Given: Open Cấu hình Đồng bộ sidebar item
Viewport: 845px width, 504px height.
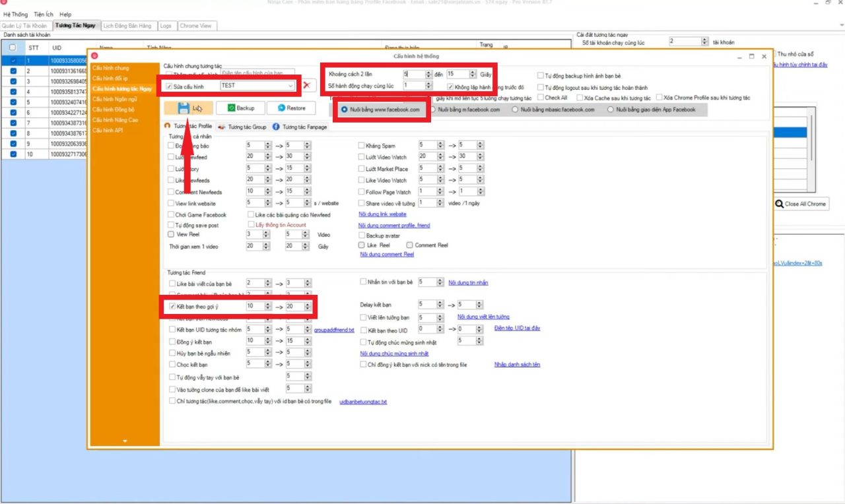Looking at the screenshot, I should click(x=114, y=110).
